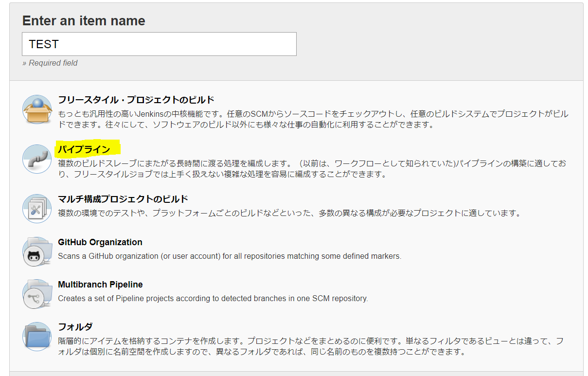Select the GitHub Organization octocat icon
The image size is (588, 376).
(37, 251)
